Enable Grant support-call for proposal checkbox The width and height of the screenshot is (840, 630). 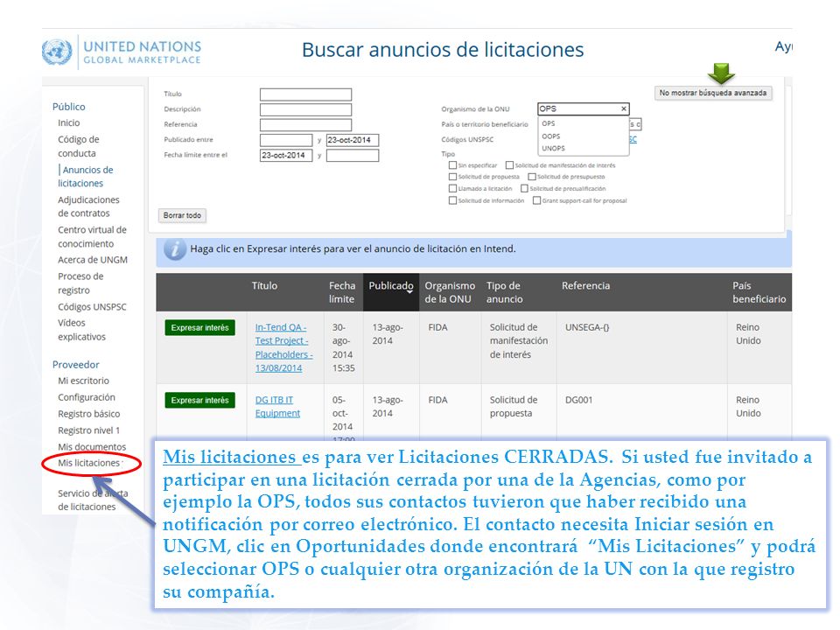click(x=536, y=200)
